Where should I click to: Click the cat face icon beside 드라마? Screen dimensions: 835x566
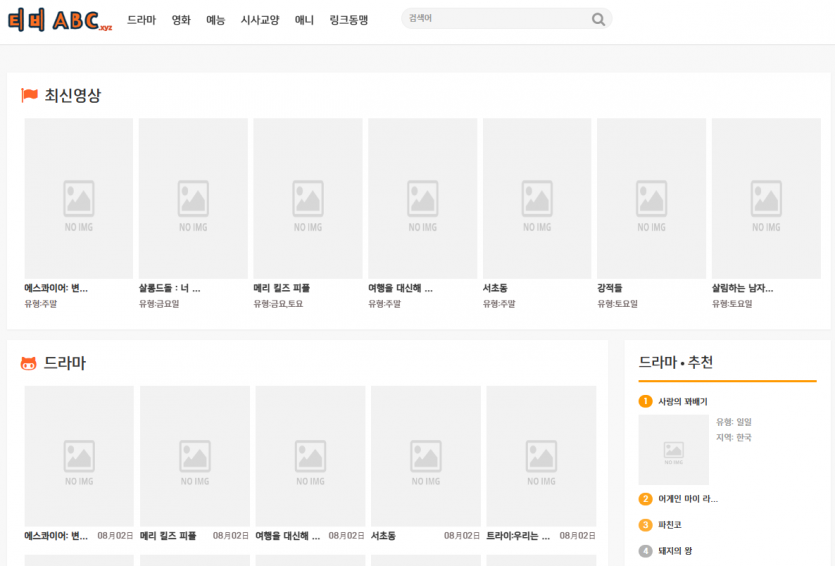(x=29, y=364)
